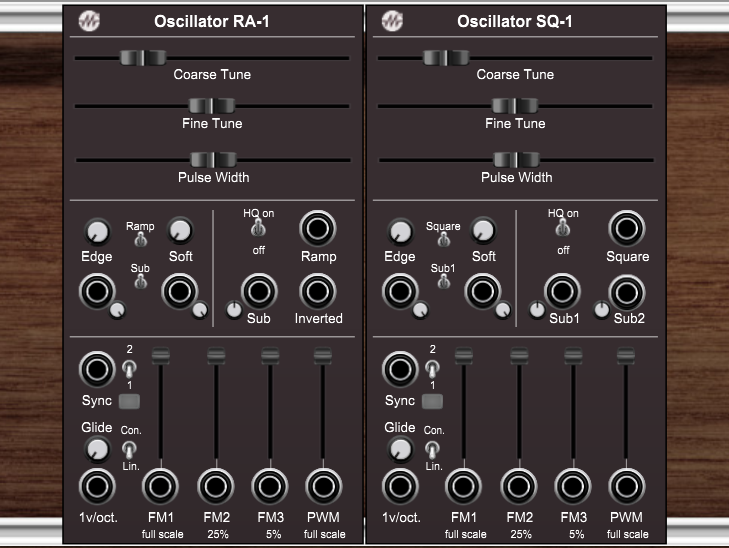Click the FM2 input jack on SQ-1
This screenshot has width=729, height=548.
519,487
